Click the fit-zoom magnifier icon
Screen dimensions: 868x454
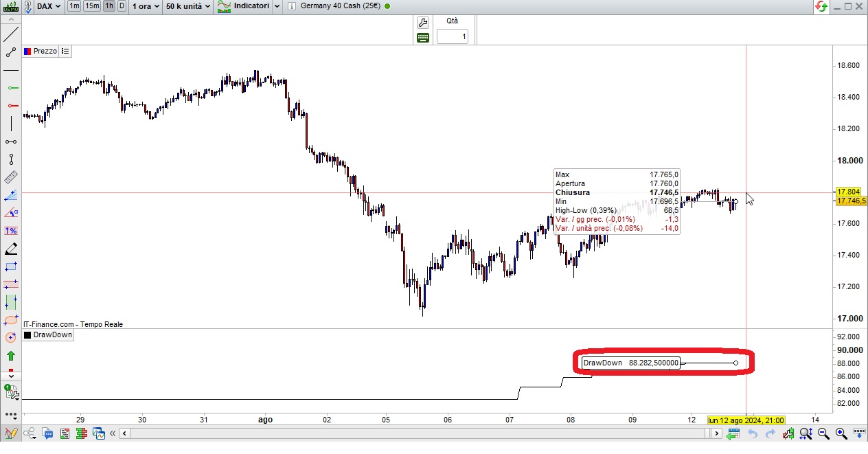click(x=806, y=433)
